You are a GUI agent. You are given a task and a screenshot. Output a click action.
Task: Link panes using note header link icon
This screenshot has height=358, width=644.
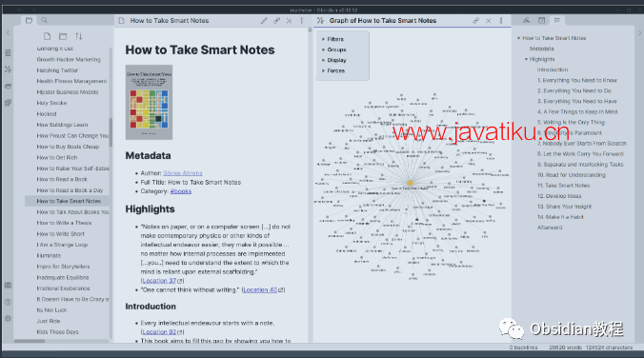click(277, 21)
